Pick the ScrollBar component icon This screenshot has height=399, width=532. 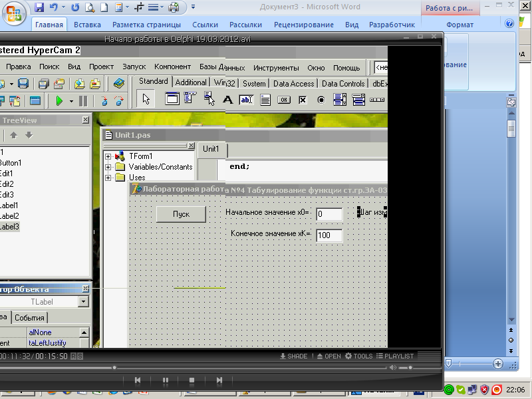[377, 100]
